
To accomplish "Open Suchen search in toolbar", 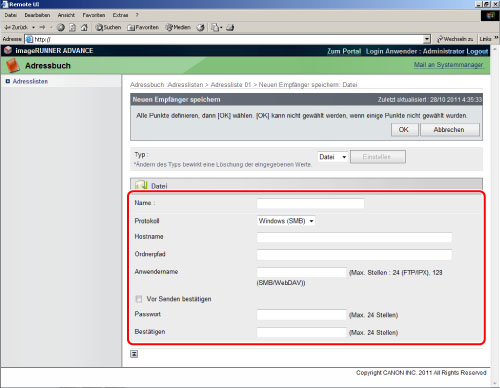I will 108,27.
